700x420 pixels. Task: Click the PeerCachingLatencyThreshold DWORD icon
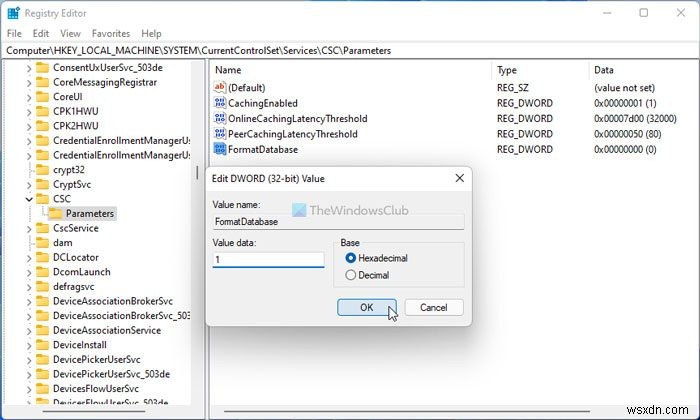pyautogui.click(x=220, y=134)
